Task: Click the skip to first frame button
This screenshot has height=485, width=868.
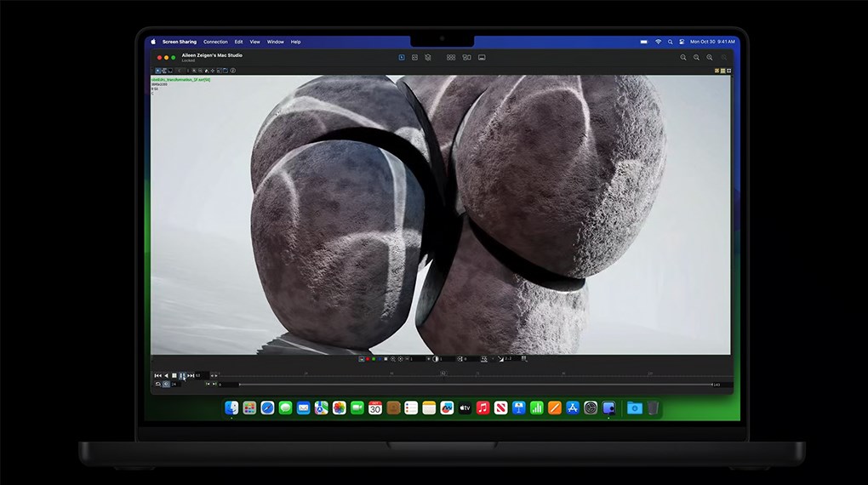Action: pyautogui.click(x=157, y=375)
